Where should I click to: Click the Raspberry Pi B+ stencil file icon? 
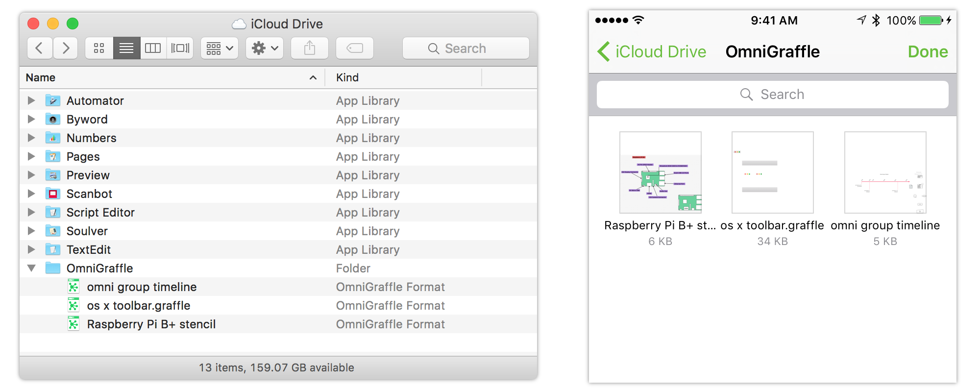tap(73, 324)
